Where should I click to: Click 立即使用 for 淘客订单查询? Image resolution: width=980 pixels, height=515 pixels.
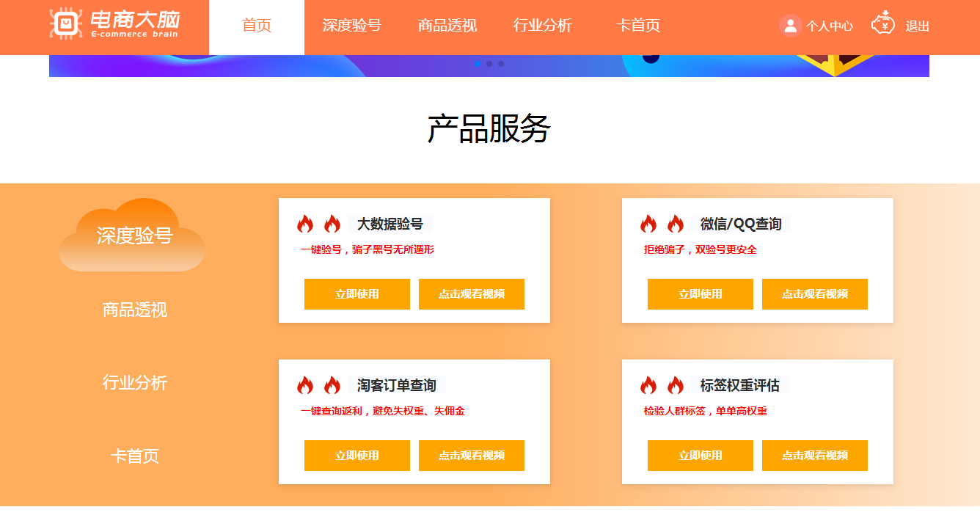point(357,456)
